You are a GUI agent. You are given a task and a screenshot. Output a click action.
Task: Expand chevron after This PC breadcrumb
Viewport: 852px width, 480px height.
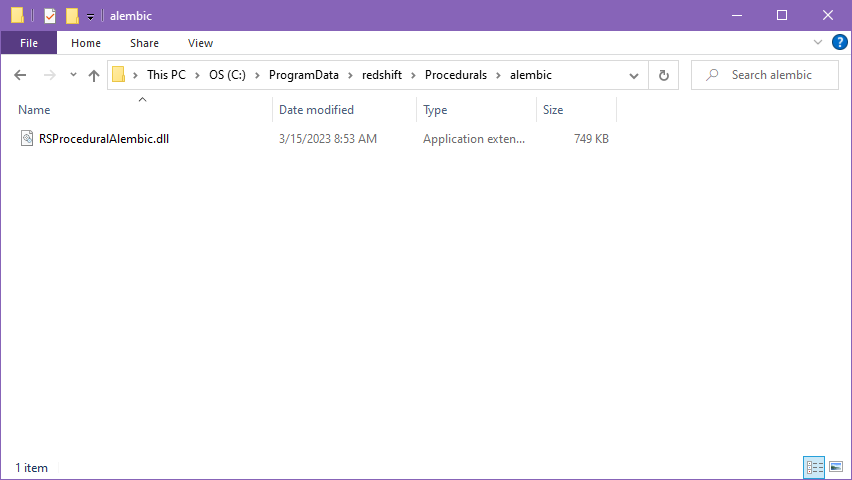click(x=198, y=75)
